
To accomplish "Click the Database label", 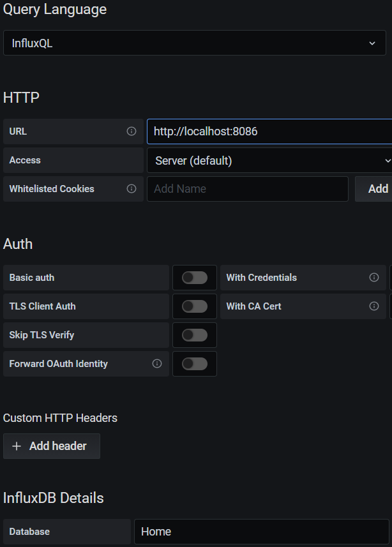I will 29,532.
